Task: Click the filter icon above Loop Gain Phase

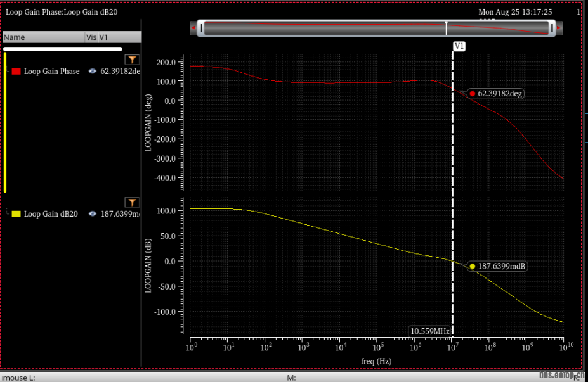Action: pyautogui.click(x=132, y=60)
